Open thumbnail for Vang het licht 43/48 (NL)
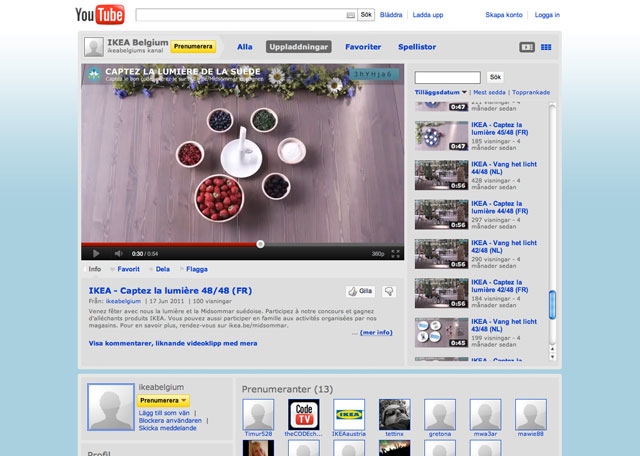The height and width of the screenshot is (456, 640). coord(441,333)
